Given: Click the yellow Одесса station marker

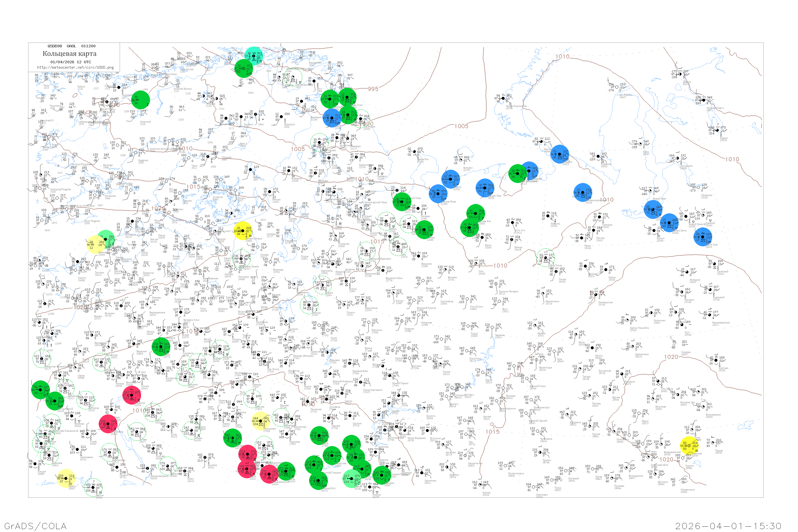Looking at the screenshot, I should [x=65, y=478].
